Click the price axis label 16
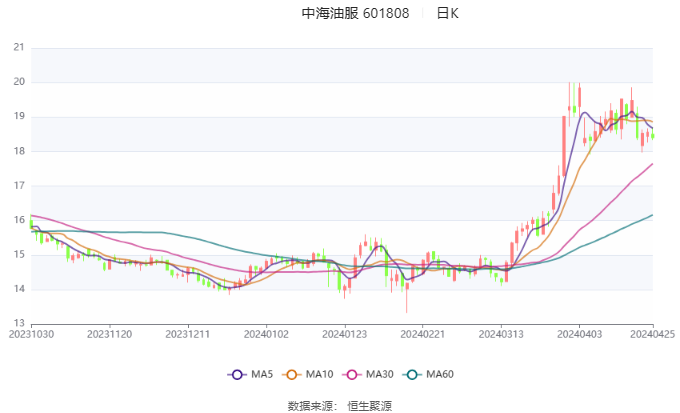Viewport: 680px width, 413px height. (19, 220)
